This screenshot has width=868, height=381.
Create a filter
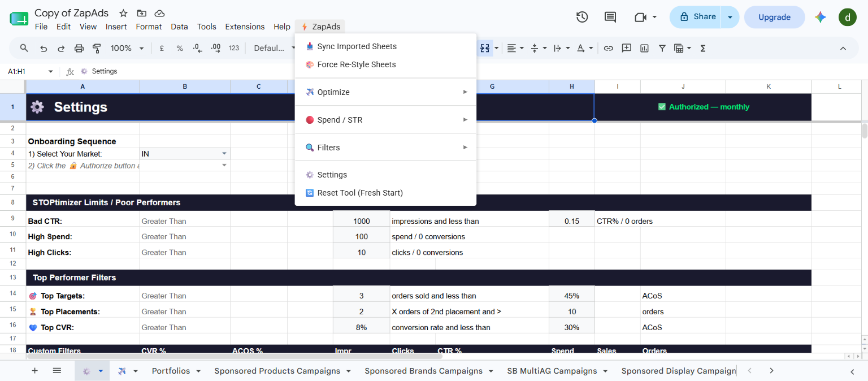(x=662, y=48)
